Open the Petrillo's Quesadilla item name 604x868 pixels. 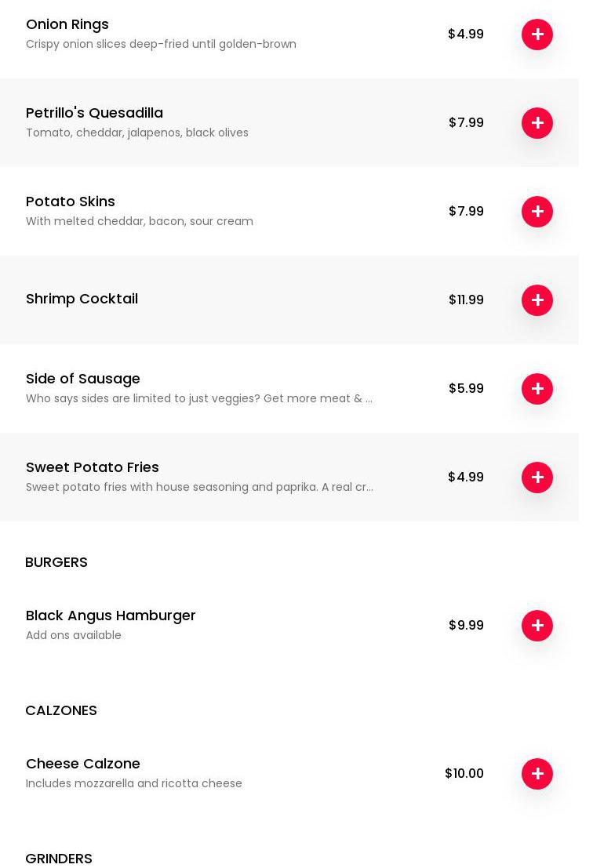tap(94, 113)
